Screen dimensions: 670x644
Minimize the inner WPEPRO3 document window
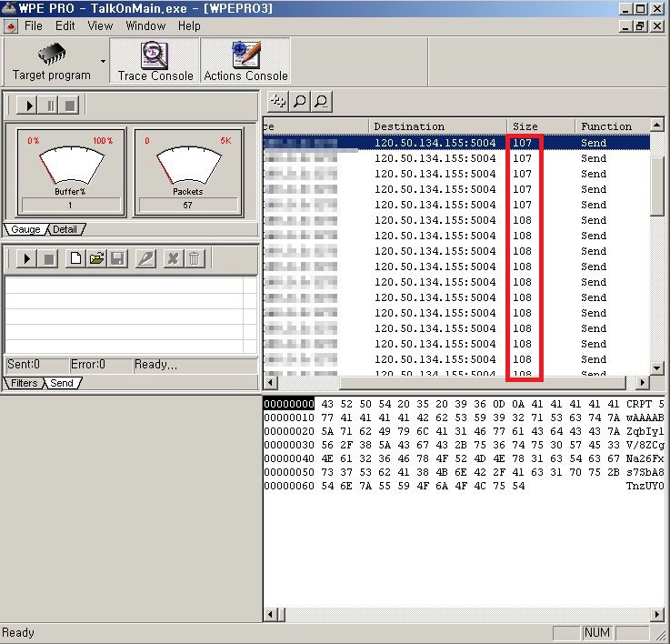(x=626, y=26)
